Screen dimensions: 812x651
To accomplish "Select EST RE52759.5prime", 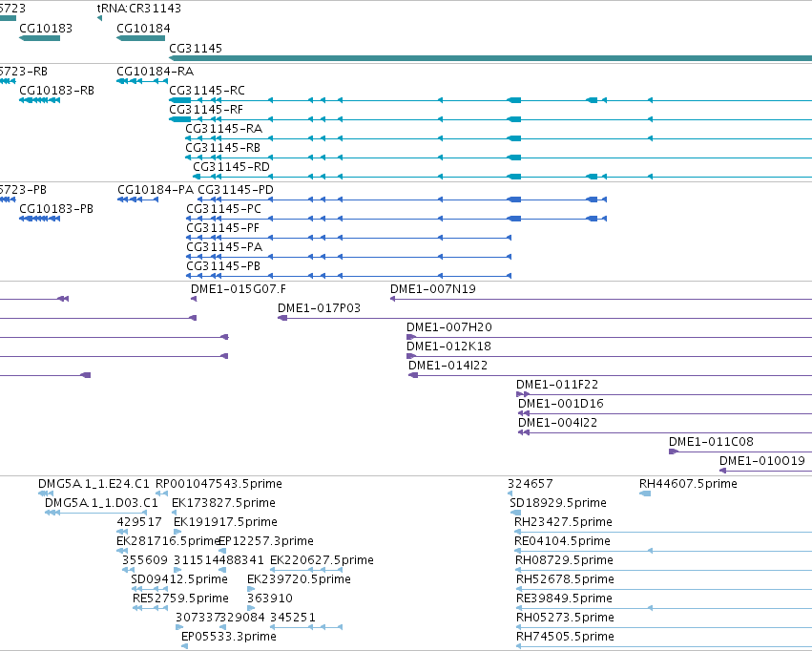I will [180, 598].
